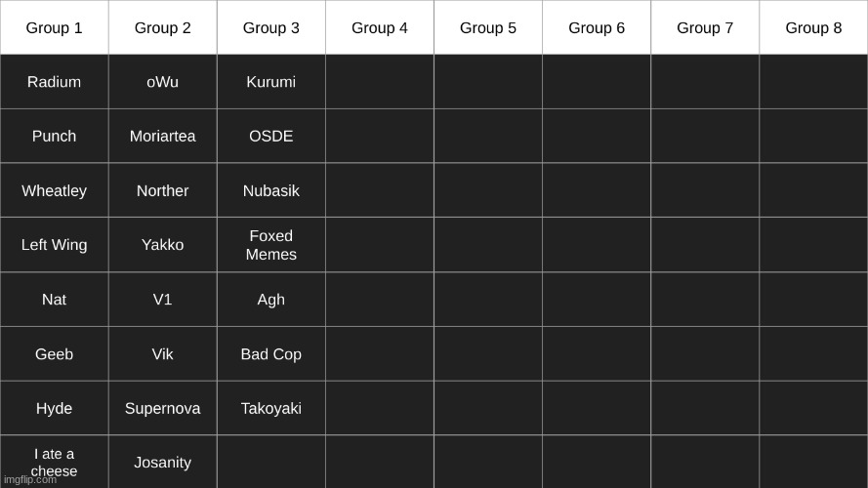Click the Josanity cell
Screen dimensions: 868x488
tap(162, 463)
